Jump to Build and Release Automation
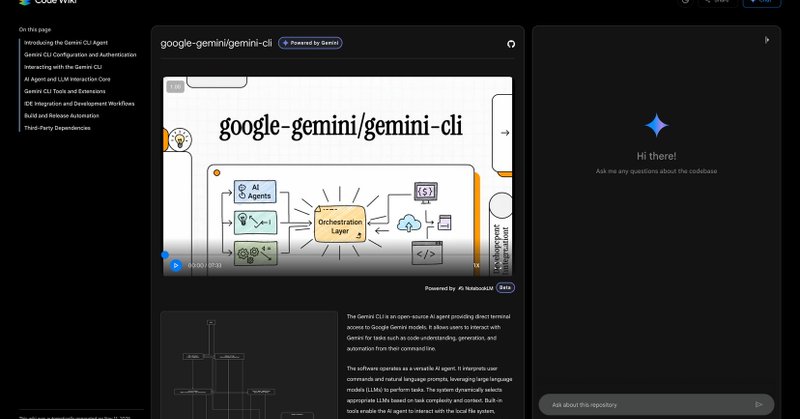This screenshot has width=800, height=419. click(62, 116)
